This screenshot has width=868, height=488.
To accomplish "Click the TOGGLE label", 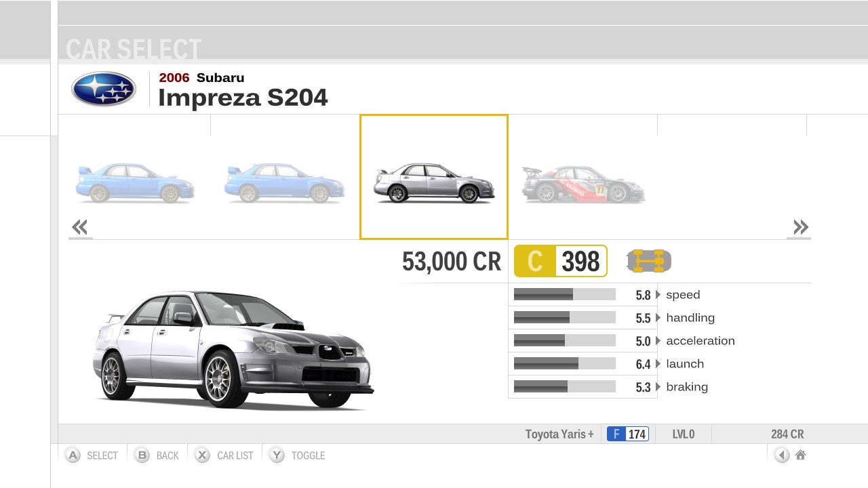I will point(309,455).
